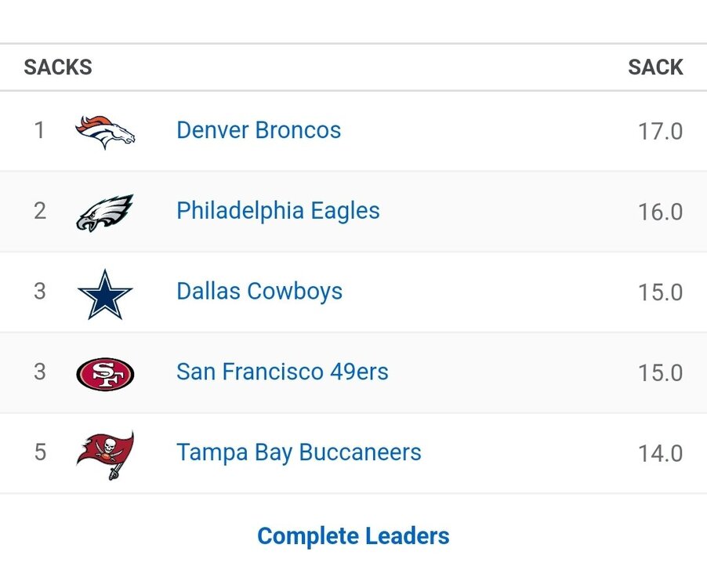This screenshot has width=707, height=588.
Task: Open the Complete Leaders link
Action: click(353, 536)
